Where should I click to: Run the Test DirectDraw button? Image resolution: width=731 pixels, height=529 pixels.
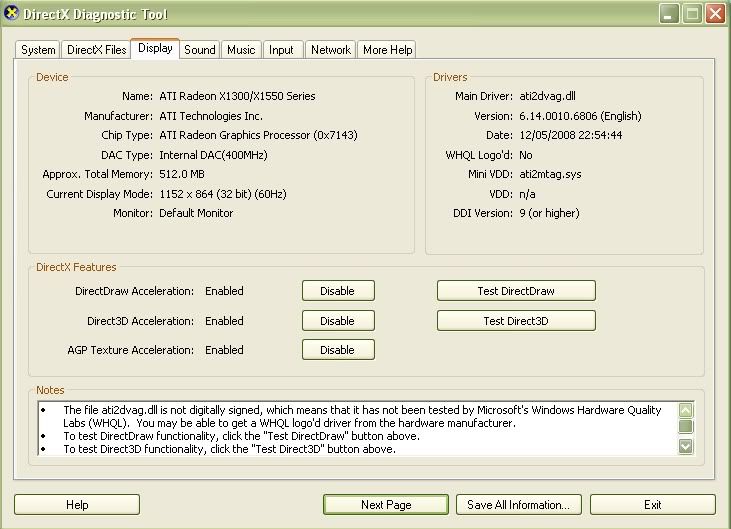(x=516, y=291)
